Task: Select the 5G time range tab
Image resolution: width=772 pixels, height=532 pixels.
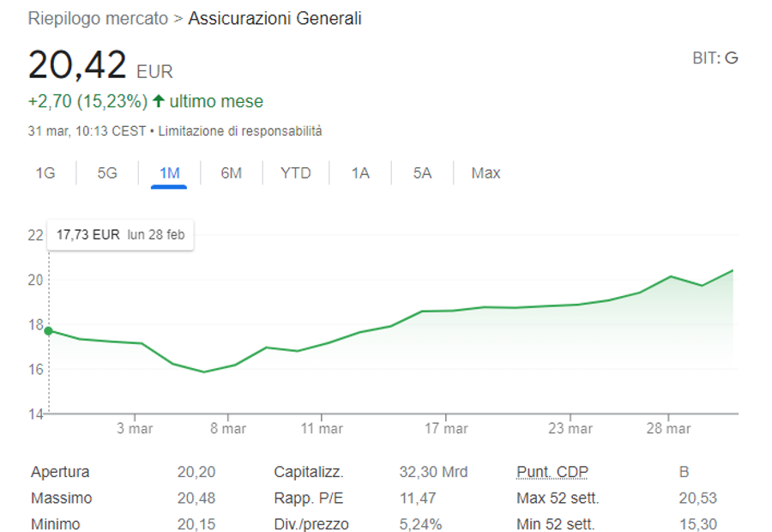Action: (107, 173)
